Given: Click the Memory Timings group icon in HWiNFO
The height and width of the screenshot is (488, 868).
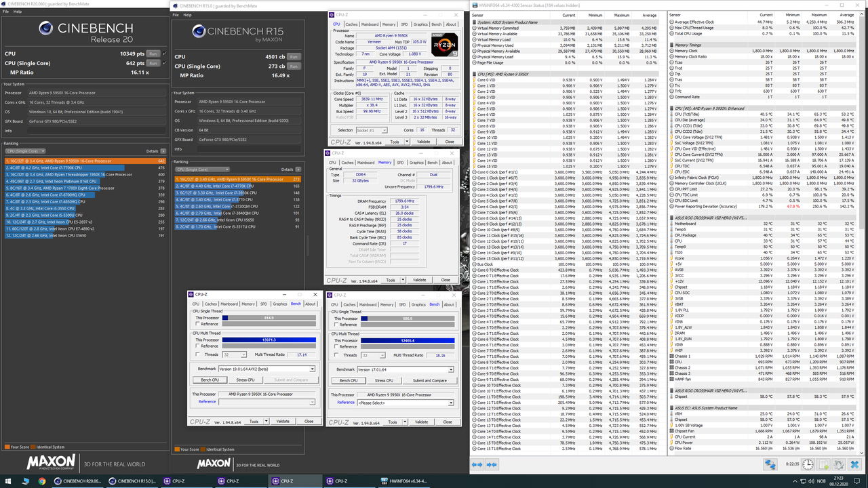Looking at the screenshot, I should tap(671, 45).
